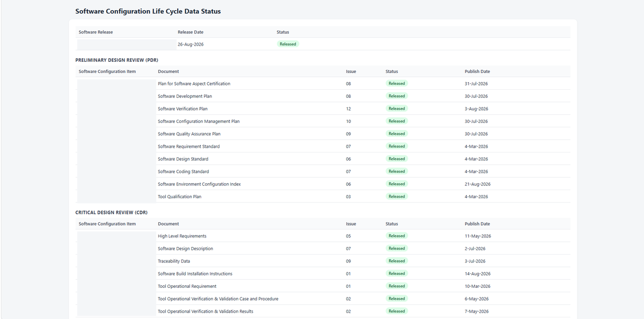Open Software Verification Plan document

coord(182,108)
